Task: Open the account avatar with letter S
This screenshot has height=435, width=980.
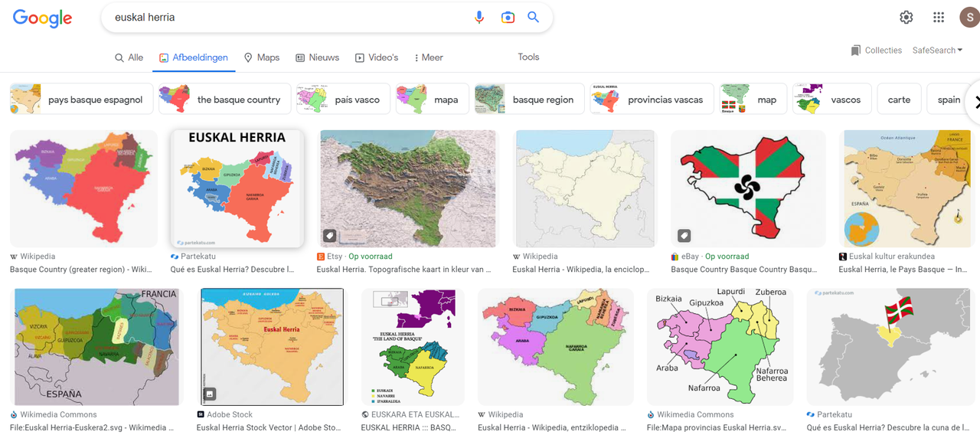Action: 970,17
